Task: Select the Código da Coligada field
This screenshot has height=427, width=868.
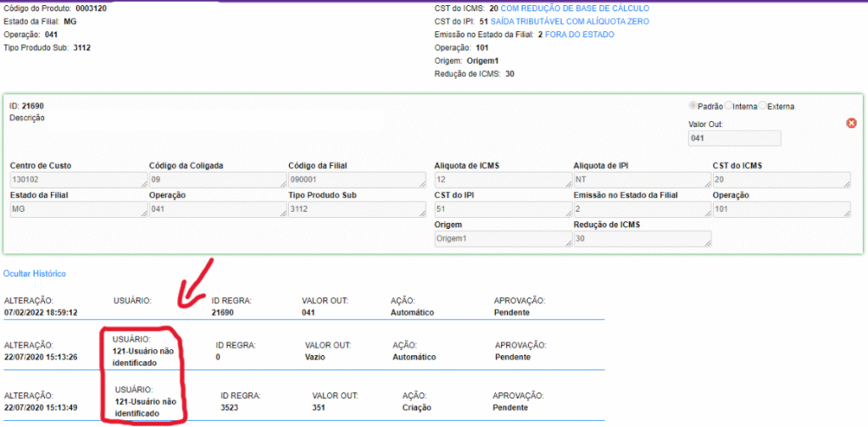Action: [216, 180]
